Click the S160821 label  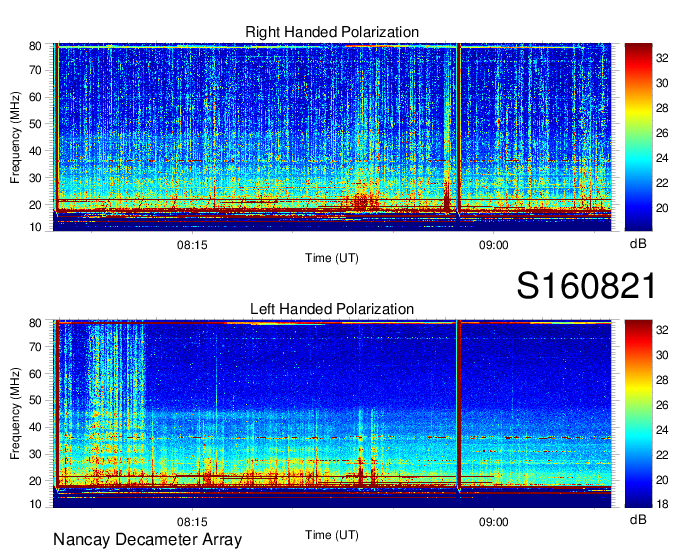tap(586, 286)
